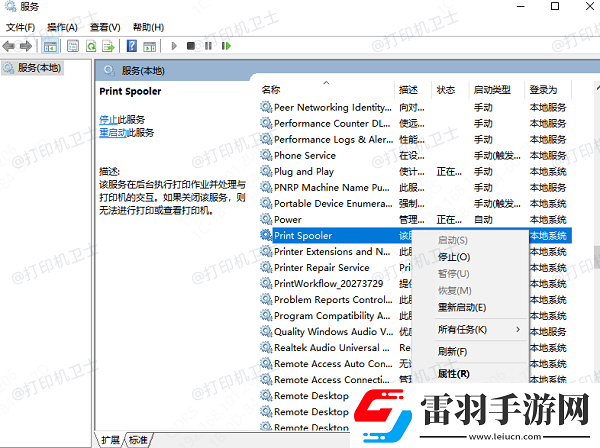Toggle the show/hide action pane icon
The image size is (600, 448).
pyautogui.click(x=150, y=46)
